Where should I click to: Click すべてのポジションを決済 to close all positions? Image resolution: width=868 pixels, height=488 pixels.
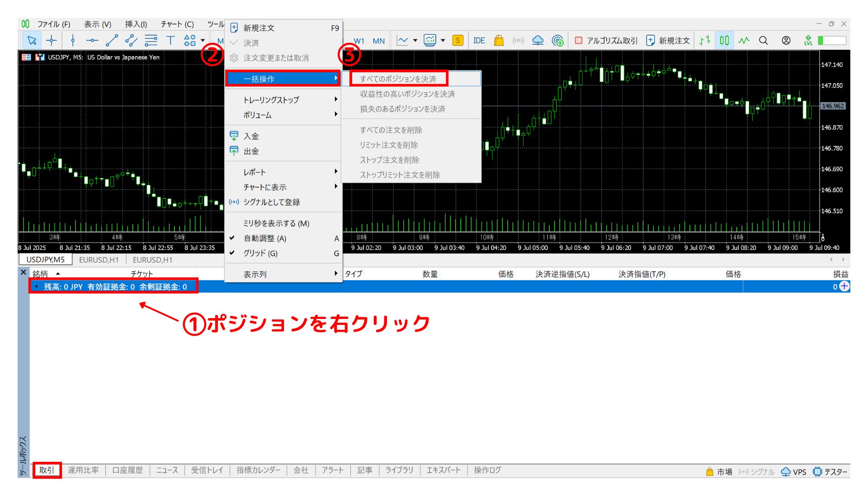pos(399,78)
